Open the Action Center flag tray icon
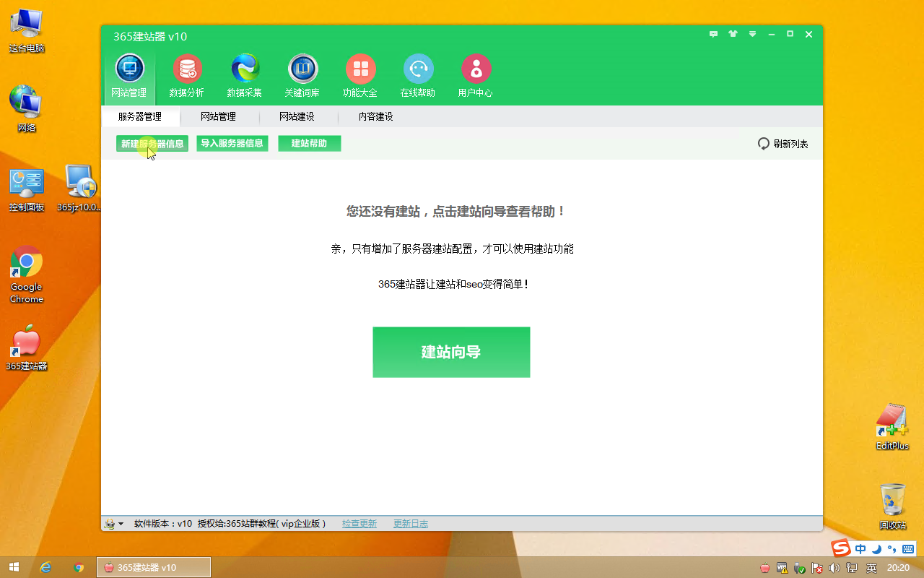Image resolution: width=924 pixels, height=578 pixels. pos(817,568)
